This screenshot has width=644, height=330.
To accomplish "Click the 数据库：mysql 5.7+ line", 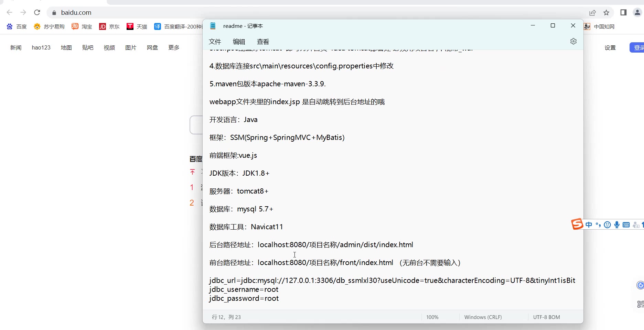I will pos(241,209).
